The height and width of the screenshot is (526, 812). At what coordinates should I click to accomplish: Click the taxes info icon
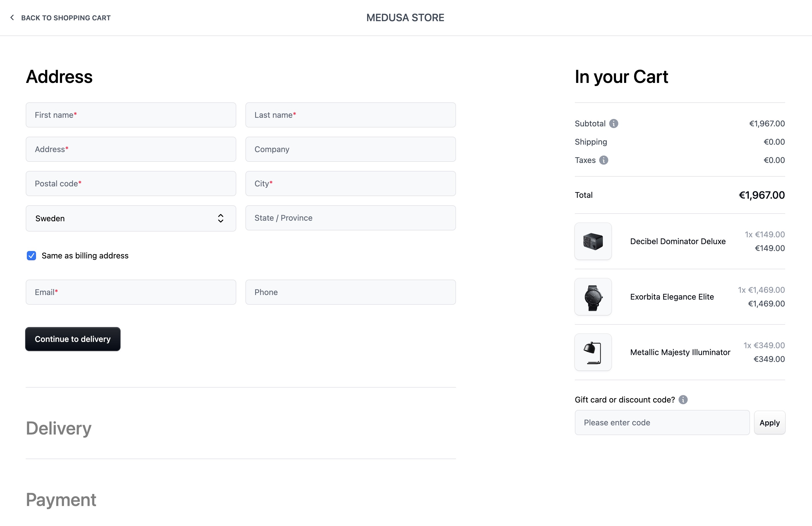point(604,160)
